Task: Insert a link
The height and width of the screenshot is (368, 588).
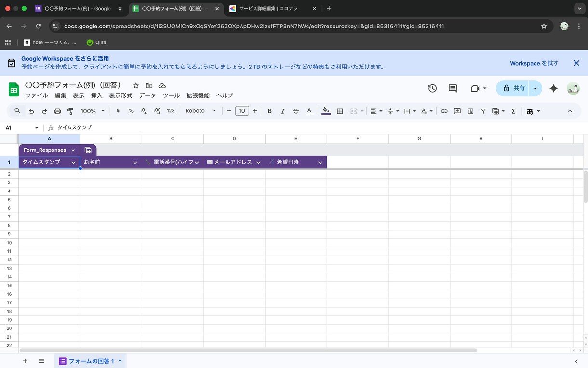Action: pyautogui.click(x=444, y=111)
